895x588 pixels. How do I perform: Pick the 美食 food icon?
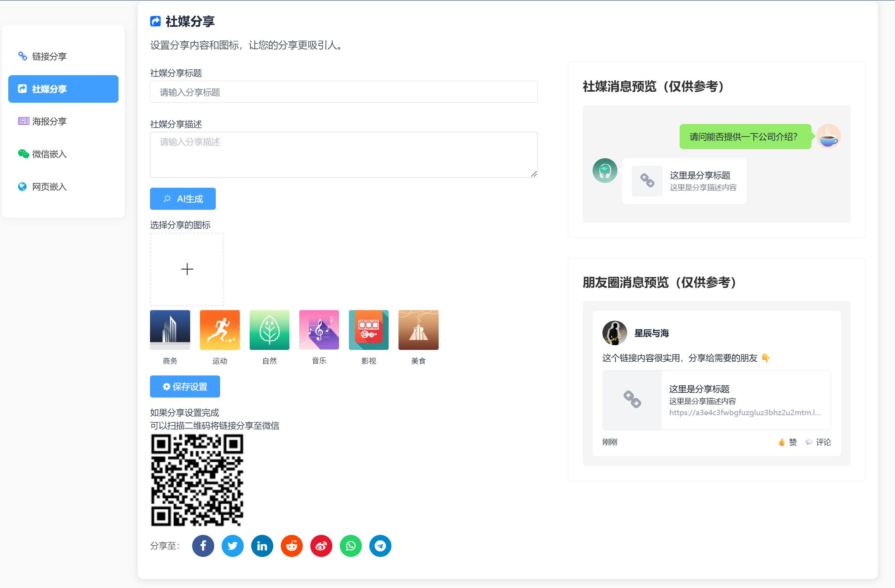(418, 330)
